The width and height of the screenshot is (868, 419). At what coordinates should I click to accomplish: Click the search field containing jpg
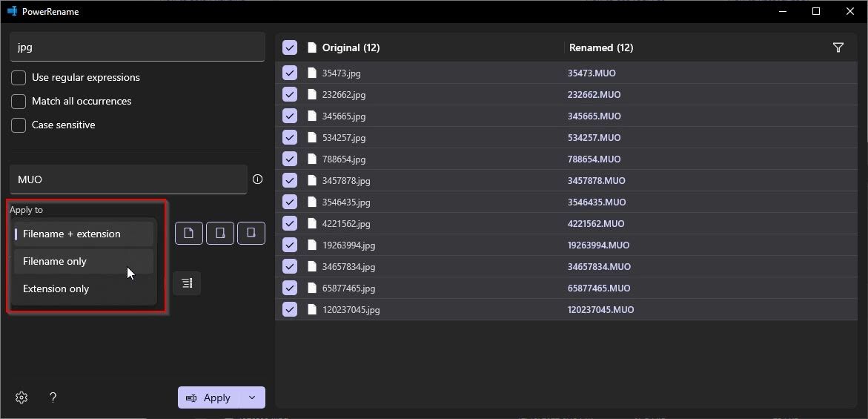coord(137,47)
